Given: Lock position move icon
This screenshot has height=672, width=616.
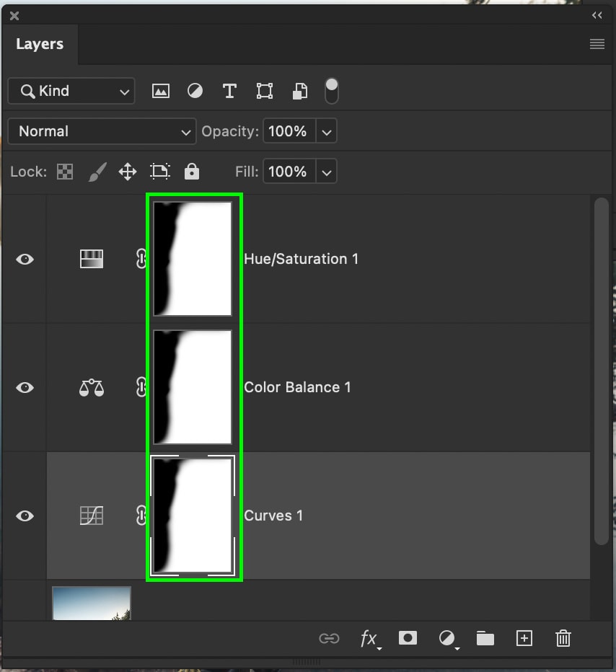Looking at the screenshot, I should (128, 172).
